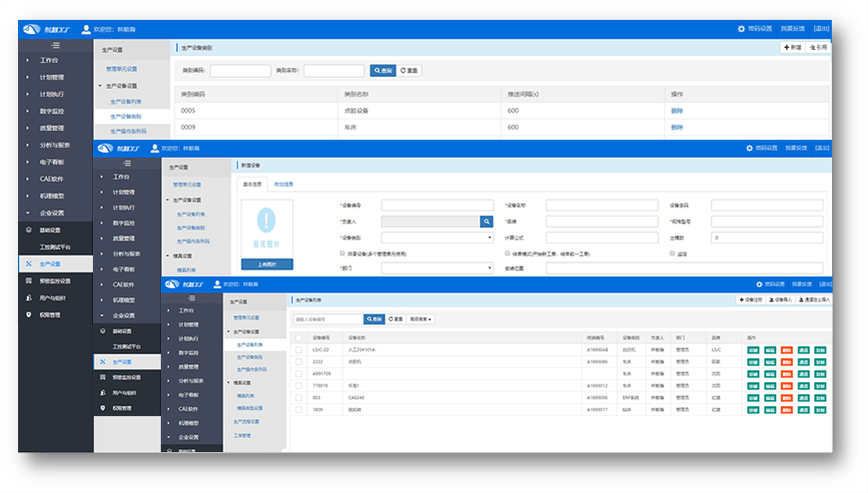Collapse 生产设备设置 group in front window submenu
This screenshot has width=868, height=493.
pyautogui.click(x=229, y=331)
